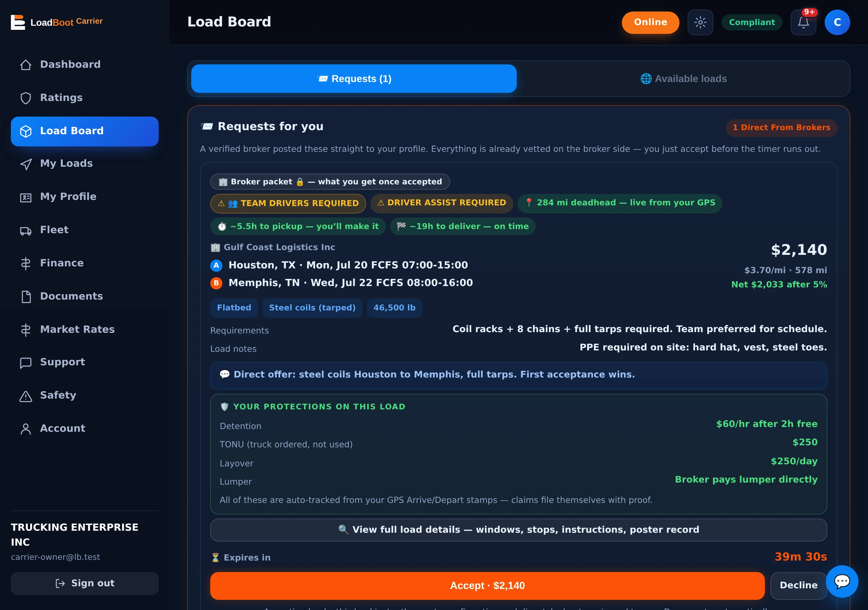868x610 pixels.
Task: Sign out of the account
Action: coord(85,583)
